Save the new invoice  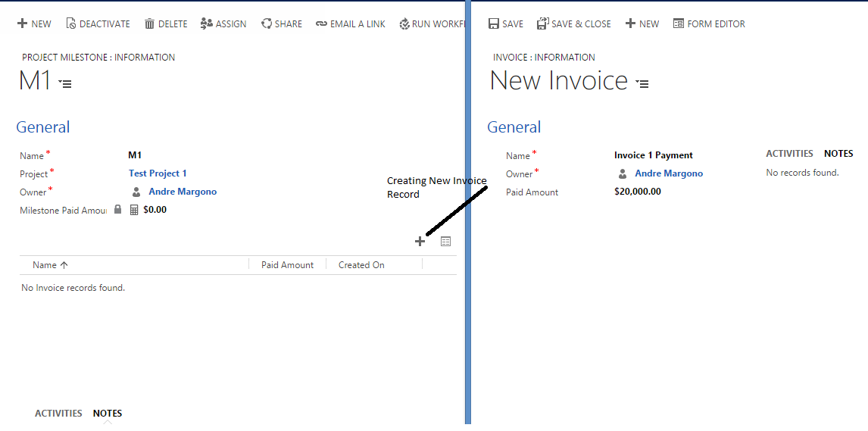pos(505,24)
